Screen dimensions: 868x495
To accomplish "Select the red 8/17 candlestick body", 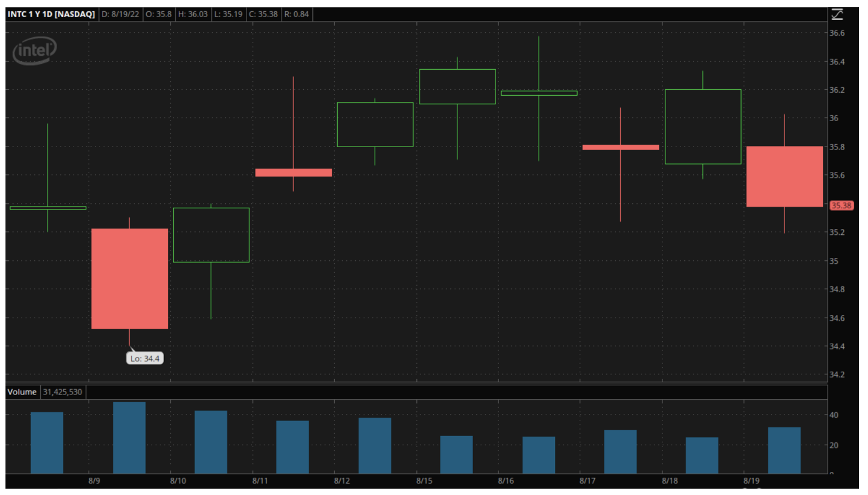I will click(x=620, y=147).
